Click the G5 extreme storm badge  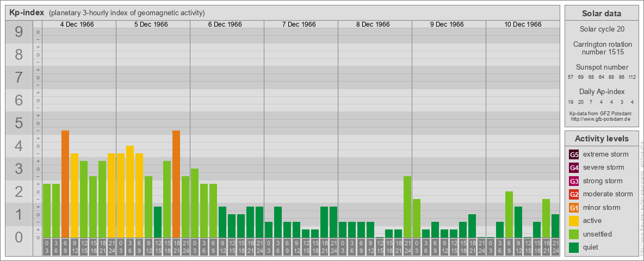574,154
